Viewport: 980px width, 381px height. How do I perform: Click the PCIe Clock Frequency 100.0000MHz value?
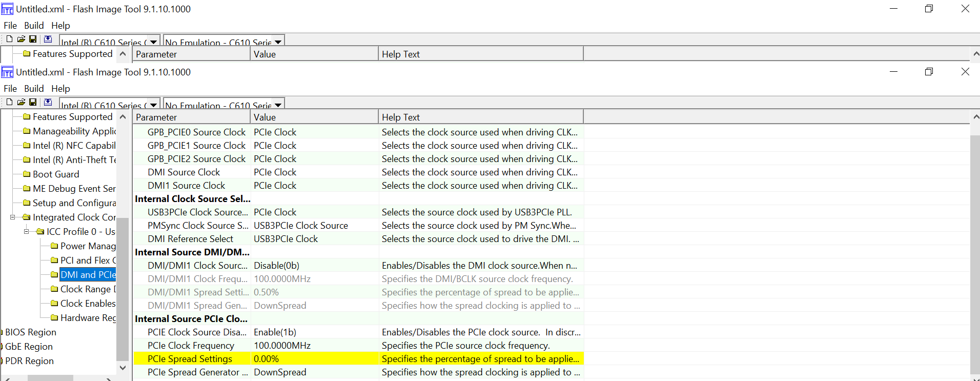tap(282, 346)
